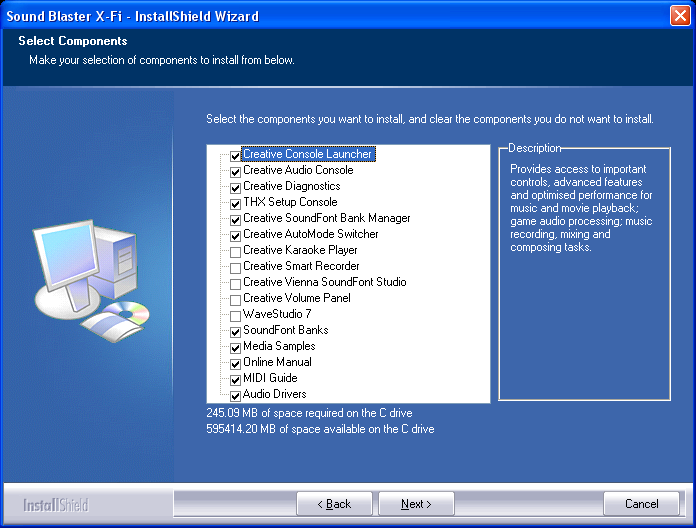Image resolution: width=696 pixels, height=528 pixels.
Task: Enable the Creative Volume Panel checkbox
Action: [235, 300]
